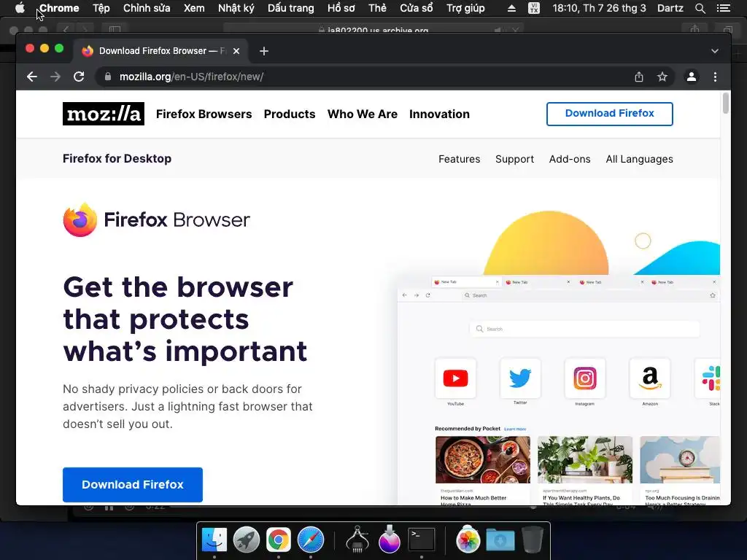The image size is (747, 560).
Task: Click the outlined Download Firefox header button
Action: pos(609,114)
